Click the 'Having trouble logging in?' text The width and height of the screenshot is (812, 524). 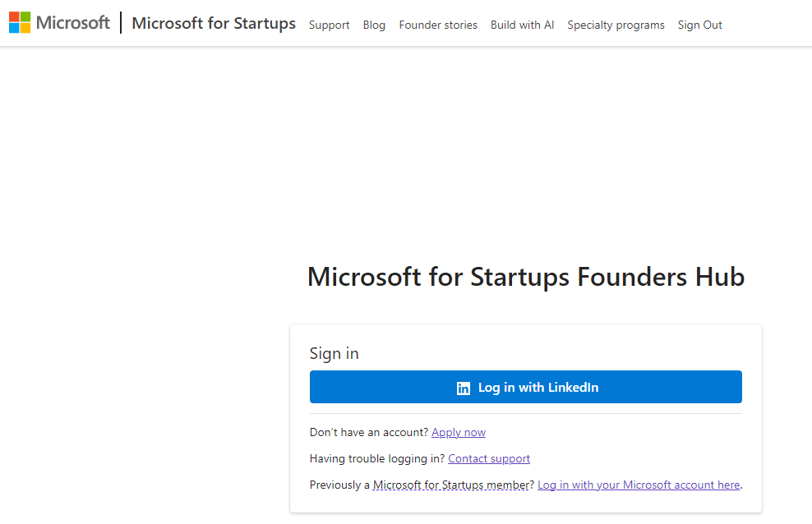coord(377,459)
